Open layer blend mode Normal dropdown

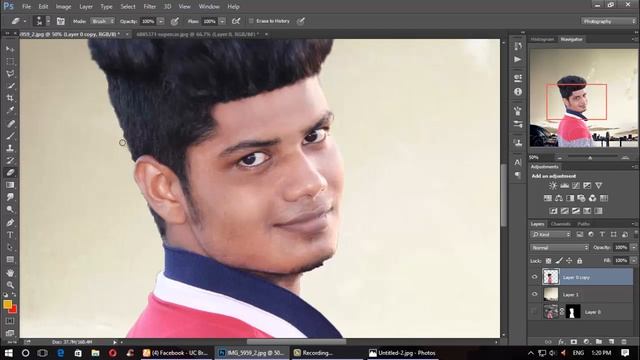coord(559,248)
